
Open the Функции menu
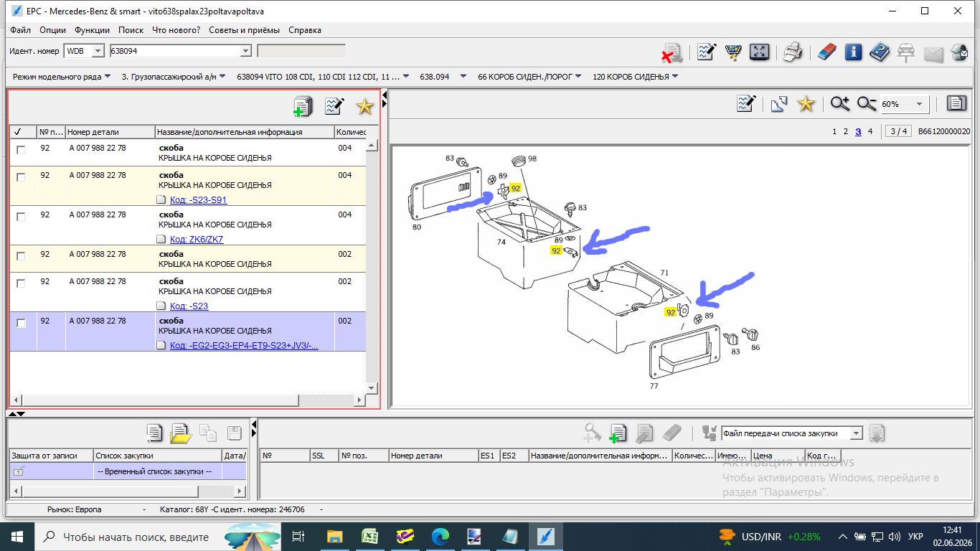pos(92,30)
